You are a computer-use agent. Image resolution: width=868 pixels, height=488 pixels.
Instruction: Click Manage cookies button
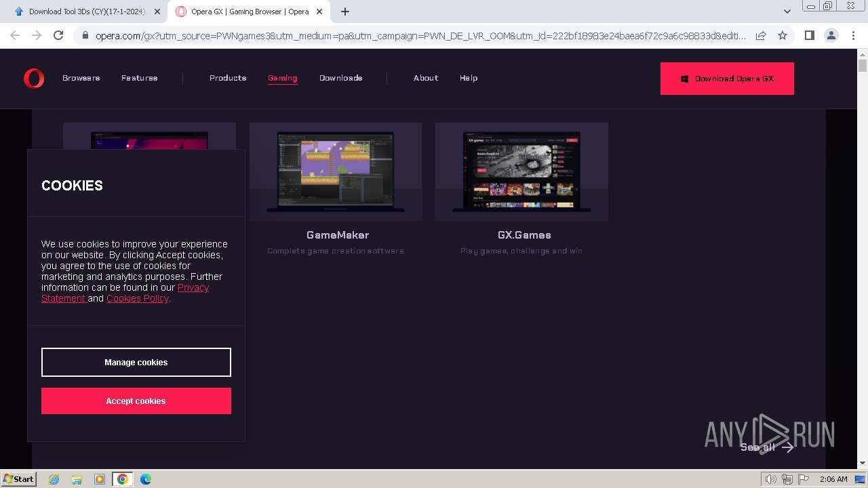(136, 362)
